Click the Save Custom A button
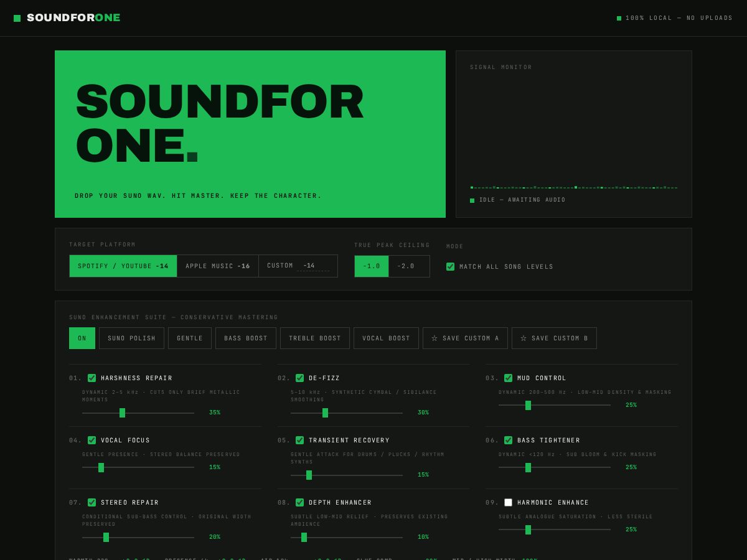The image size is (747, 560). (x=465, y=338)
